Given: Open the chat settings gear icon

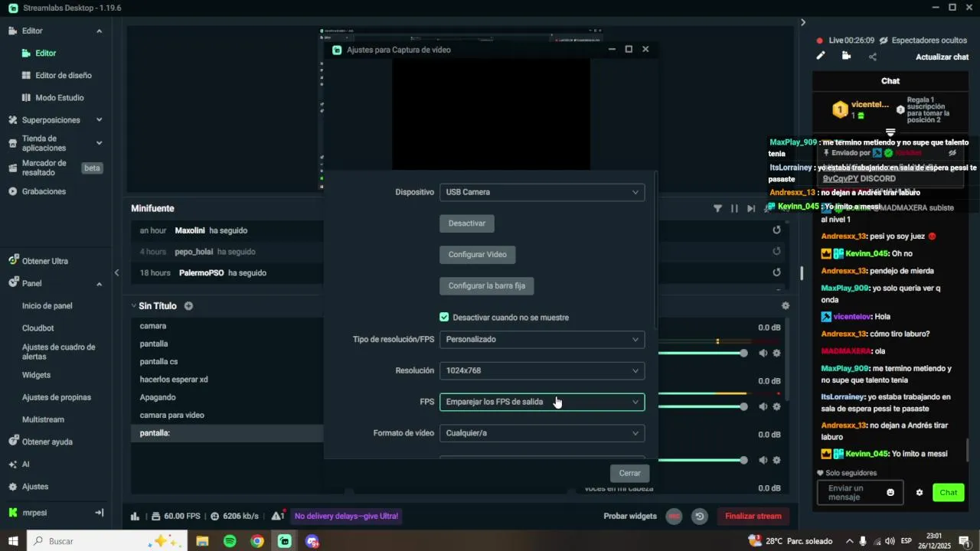Looking at the screenshot, I should point(920,493).
